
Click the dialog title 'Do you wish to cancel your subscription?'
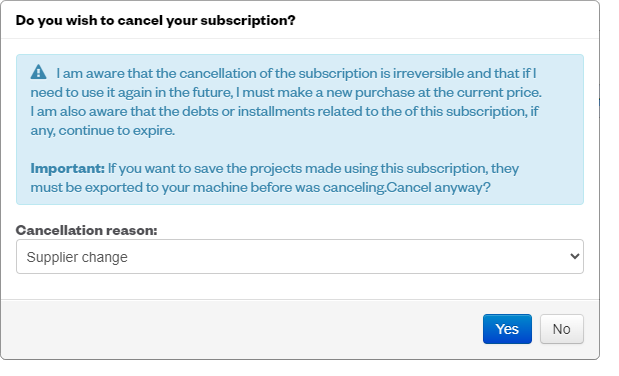156,20
